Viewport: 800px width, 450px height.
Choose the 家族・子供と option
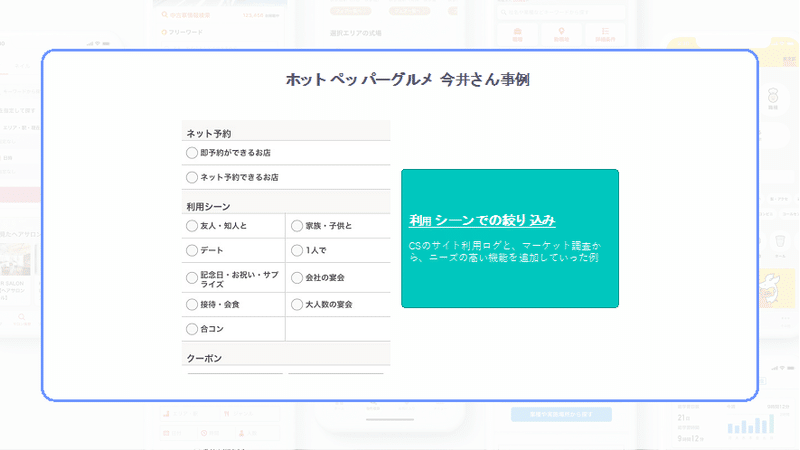click(x=297, y=226)
